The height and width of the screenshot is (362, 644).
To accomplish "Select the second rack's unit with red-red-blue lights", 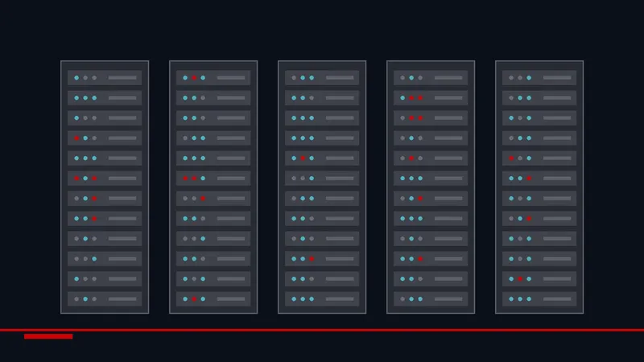I will pos(213,178).
